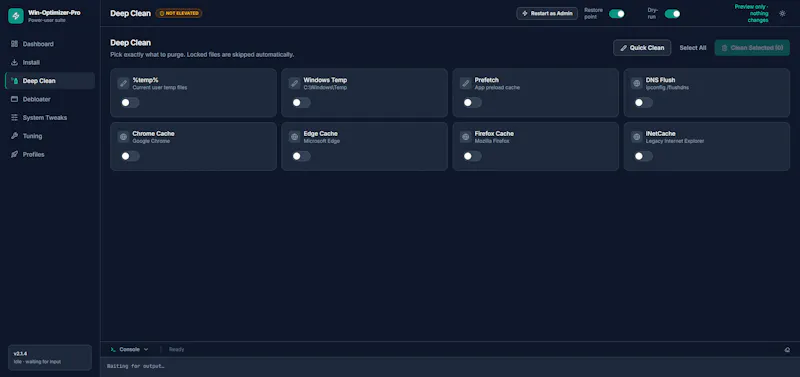Click the Profiles rocket icon
The width and height of the screenshot is (800, 377).
14,154
